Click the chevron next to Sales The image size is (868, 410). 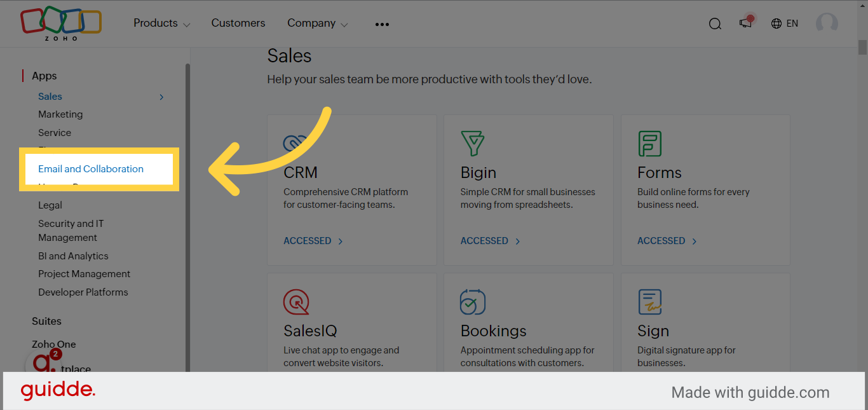tap(161, 97)
